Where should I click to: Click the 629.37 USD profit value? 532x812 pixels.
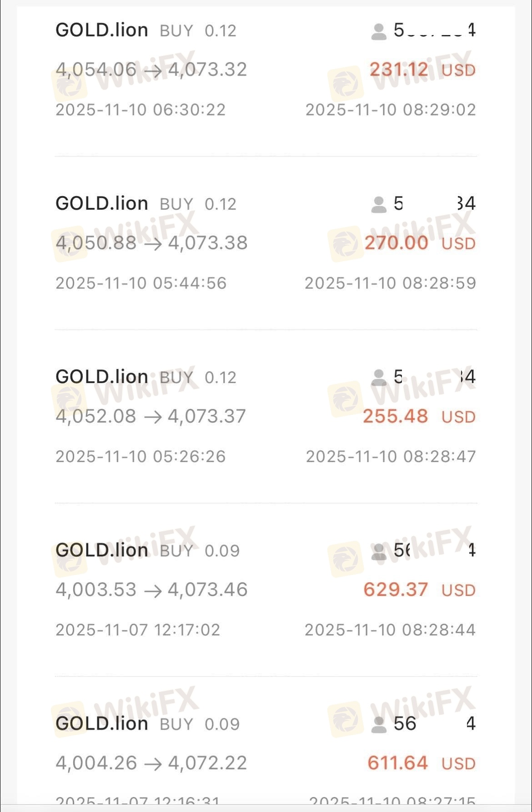(x=396, y=590)
